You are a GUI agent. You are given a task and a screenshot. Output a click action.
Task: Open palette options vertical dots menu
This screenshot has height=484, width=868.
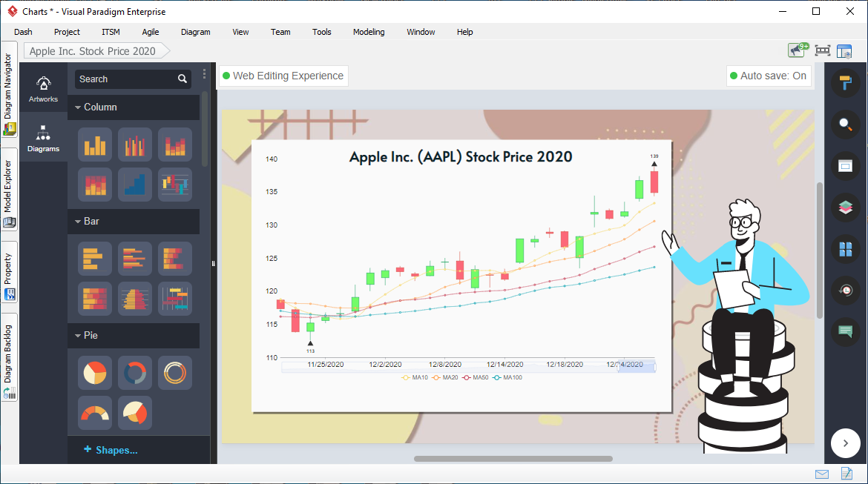coord(204,73)
